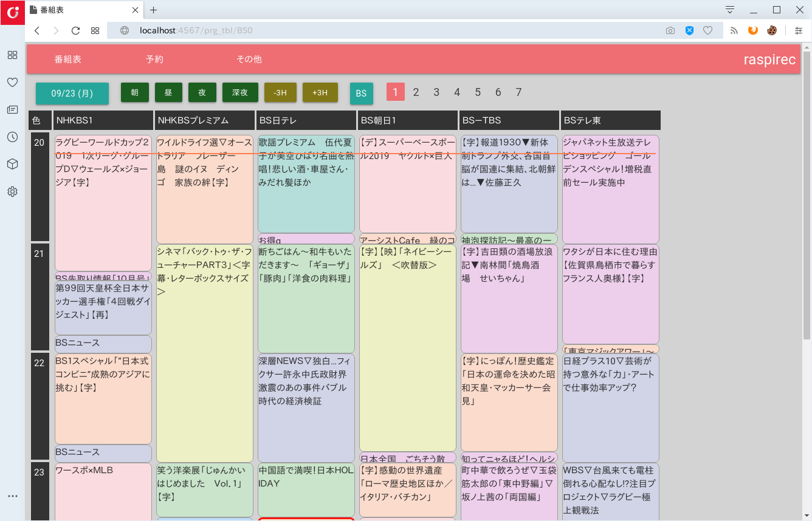The height and width of the screenshot is (521, 812).
Task: Click the snapshot camera icon in the address bar
Action: click(x=670, y=30)
